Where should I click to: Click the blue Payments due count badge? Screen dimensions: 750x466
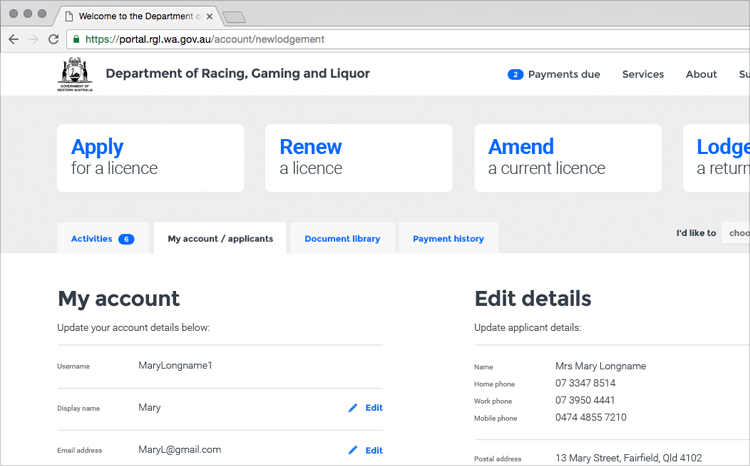(515, 75)
